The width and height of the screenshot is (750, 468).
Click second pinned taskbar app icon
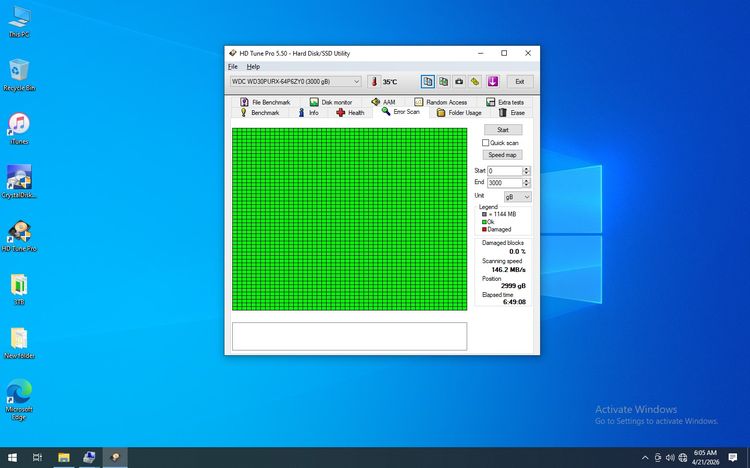(89, 457)
